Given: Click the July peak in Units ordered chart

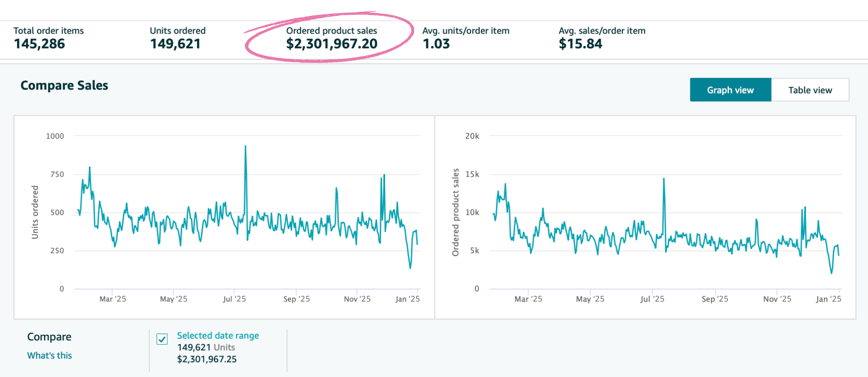Looking at the screenshot, I should [x=245, y=146].
